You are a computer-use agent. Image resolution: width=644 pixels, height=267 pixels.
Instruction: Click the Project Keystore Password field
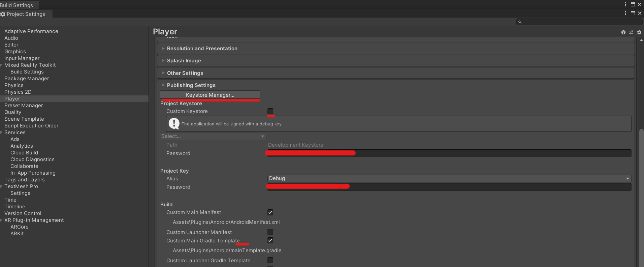coord(449,153)
